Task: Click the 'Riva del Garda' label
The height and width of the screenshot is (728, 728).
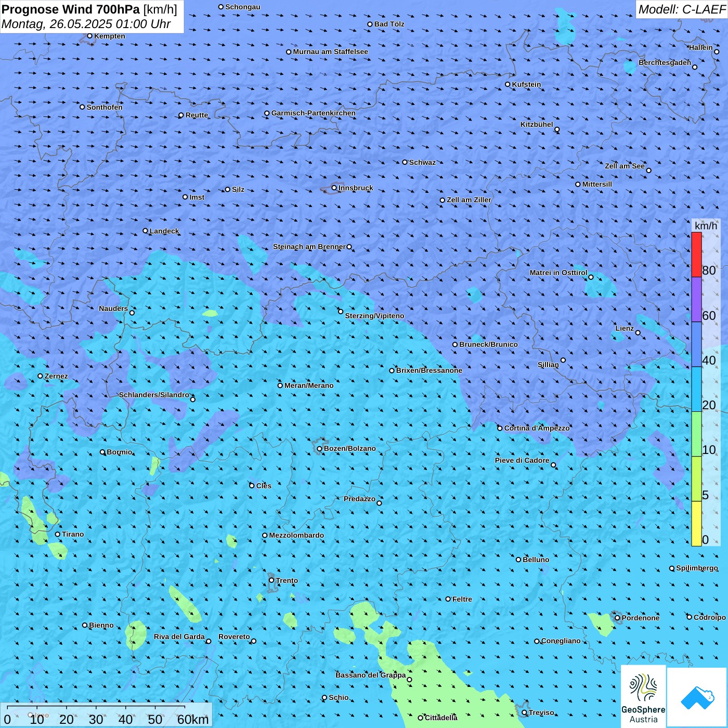Action: [179, 636]
